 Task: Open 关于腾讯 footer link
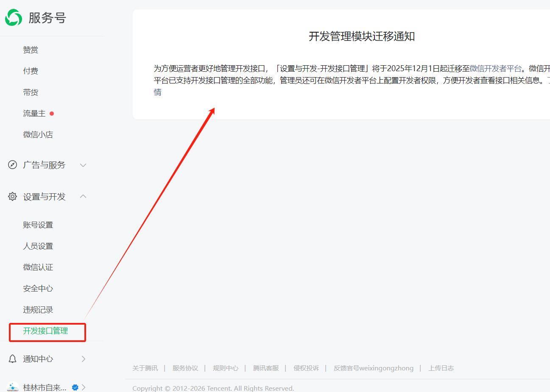145,368
